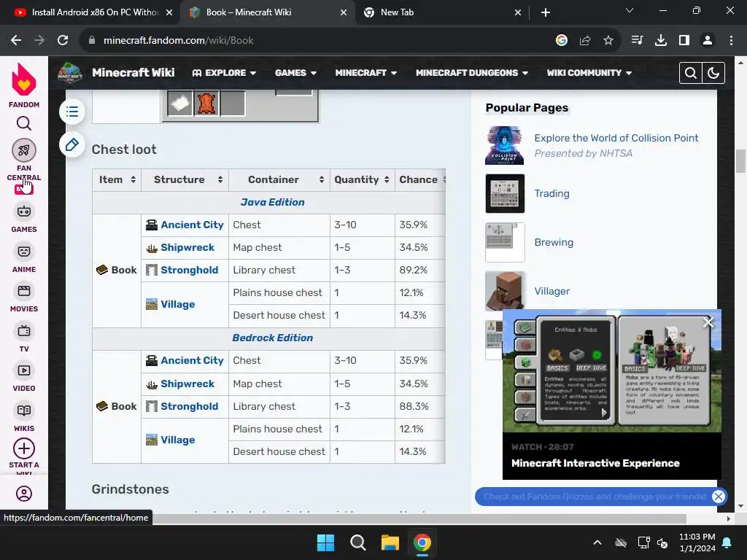The height and width of the screenshot is (560, 747).
Task: Toggle Chrome side panel icon
Action: click(x=684, y=41)
